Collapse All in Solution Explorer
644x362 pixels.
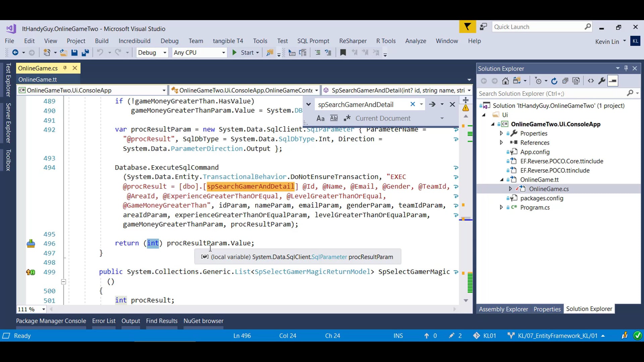coord(565,81)
